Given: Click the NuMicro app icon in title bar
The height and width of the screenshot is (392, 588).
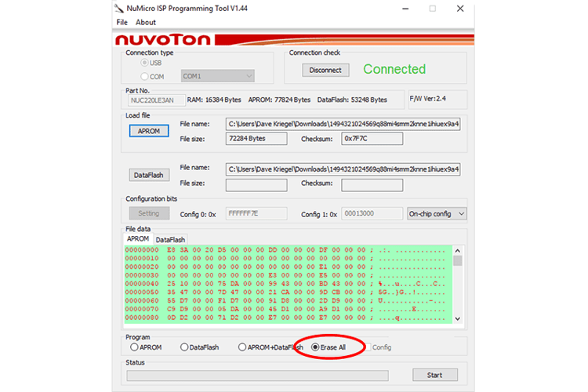Looking at the screenshot, I should point(119,9).
